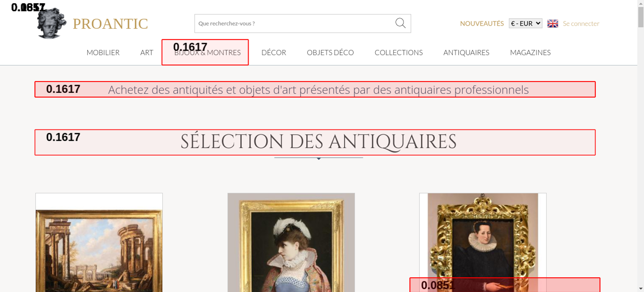This screenshot has width=644, height=292.
Task: Switch language via the UK flag icon
Action: 553,23
